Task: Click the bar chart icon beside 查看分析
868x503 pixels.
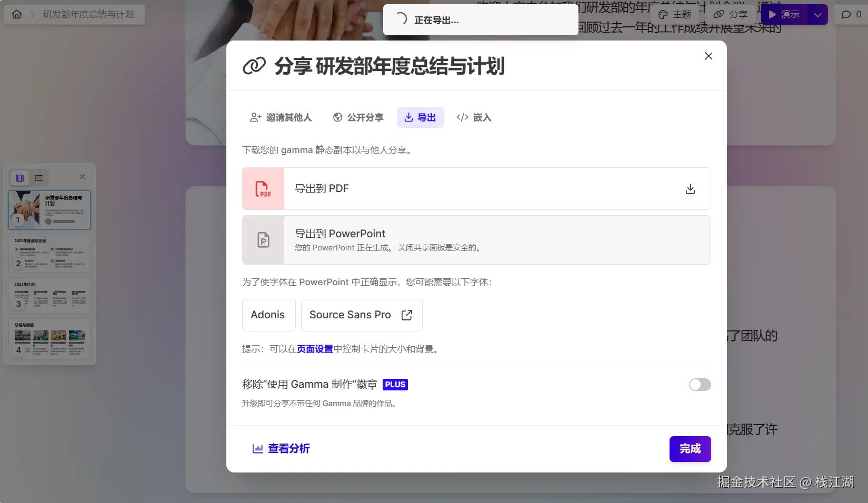Action: point(257,449)
